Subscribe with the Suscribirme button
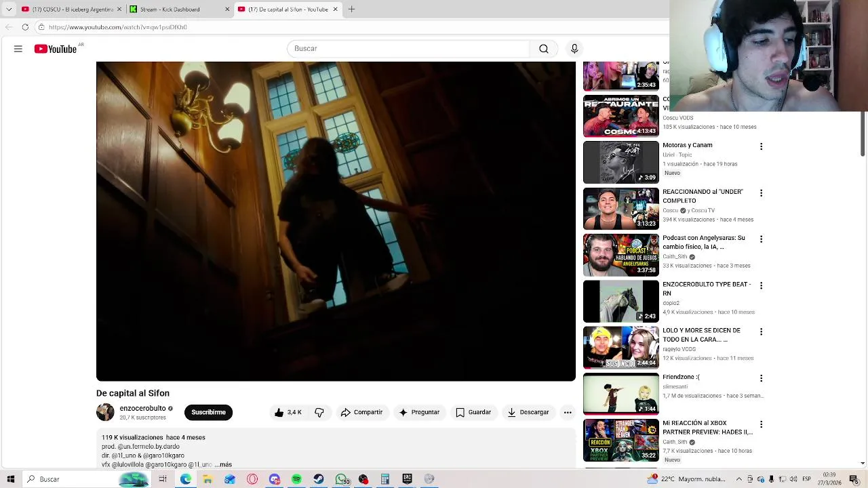This screenshot has width=868, height=488. coord(208,412)
